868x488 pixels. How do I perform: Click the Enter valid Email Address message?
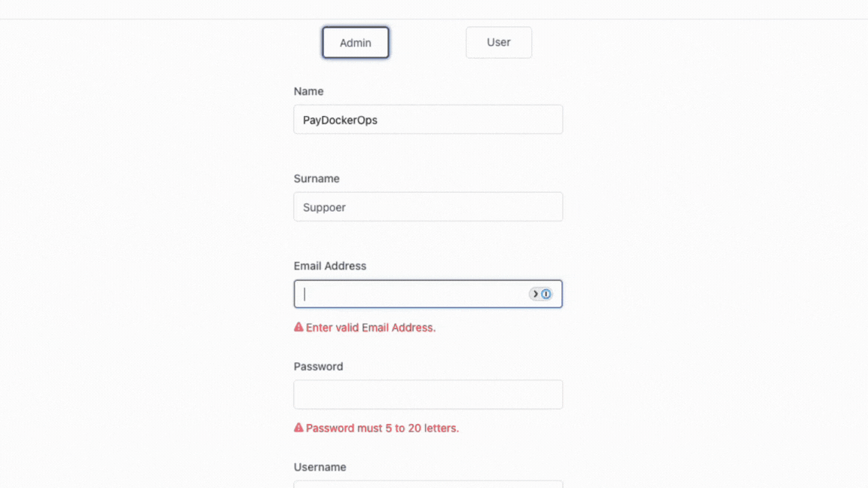tap(371, 328)
